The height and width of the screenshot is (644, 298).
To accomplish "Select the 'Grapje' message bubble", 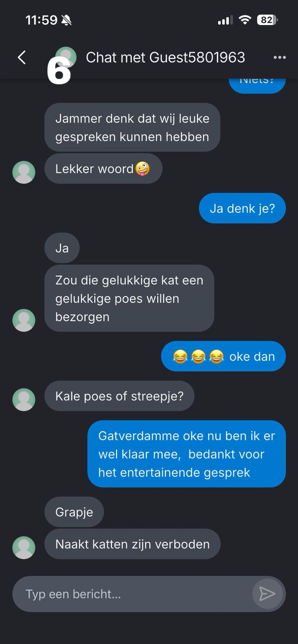I will [x=74, y=512].
